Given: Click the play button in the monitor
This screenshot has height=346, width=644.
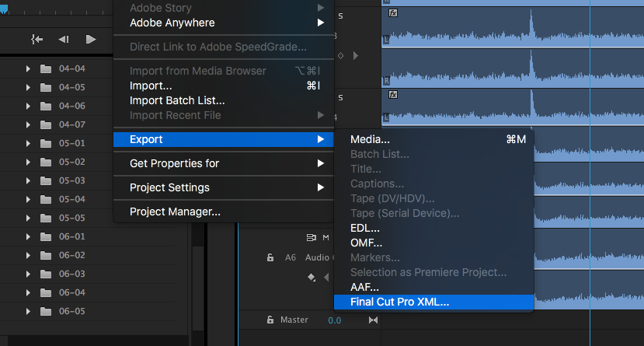Looking at the screenshot, I should coord(91,40).
